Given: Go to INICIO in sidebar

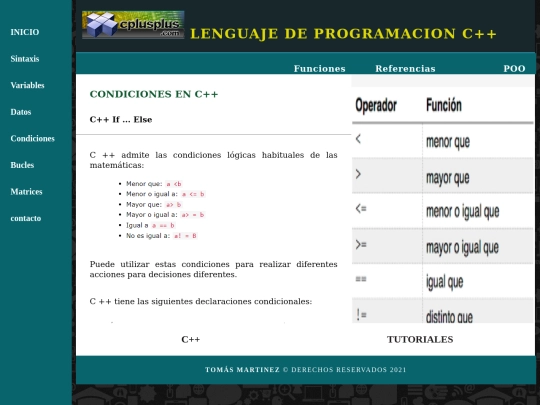Looking at the screenshot, I should (25, 32).
